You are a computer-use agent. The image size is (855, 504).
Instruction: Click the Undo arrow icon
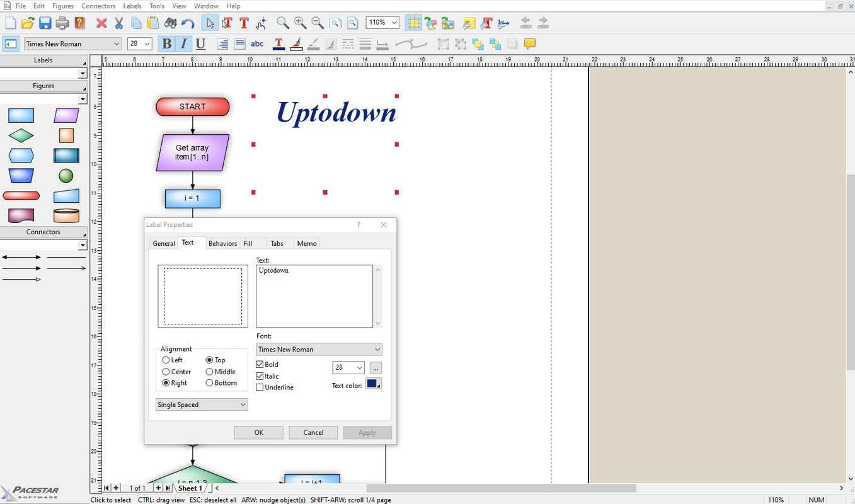pyautogui.click(x=188, y=23)
